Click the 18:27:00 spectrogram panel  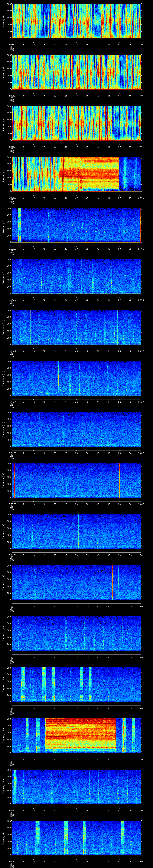(77, 583)
